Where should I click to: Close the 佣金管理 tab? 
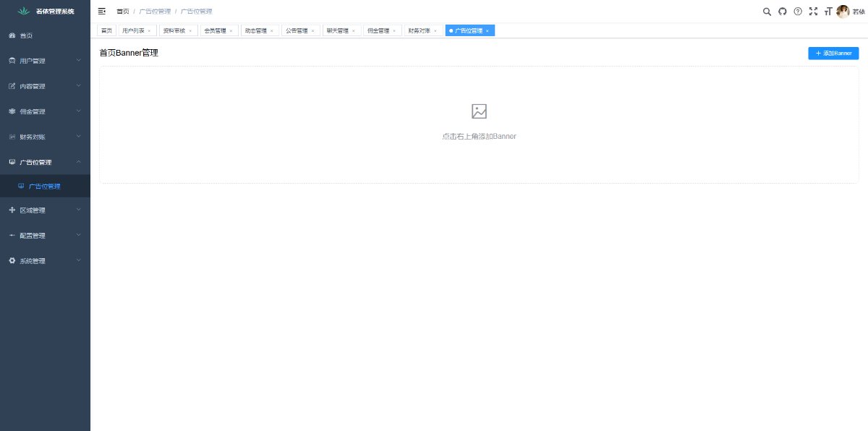[x=394, y=31]
